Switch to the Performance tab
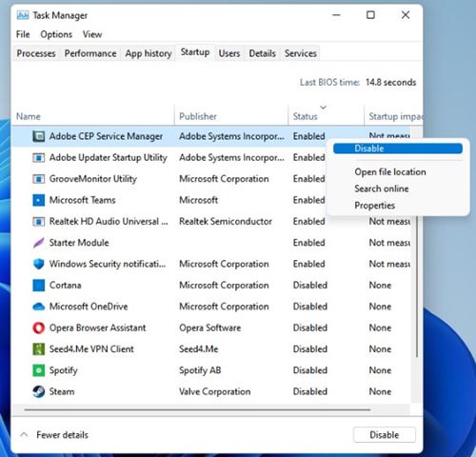476x457 pixels. point(90,53)
